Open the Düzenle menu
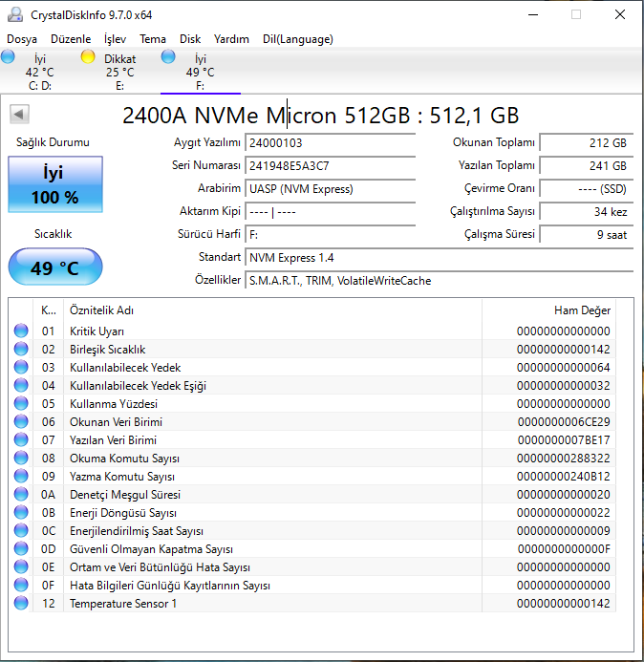644x662 pixels. (x=71, y=39)
